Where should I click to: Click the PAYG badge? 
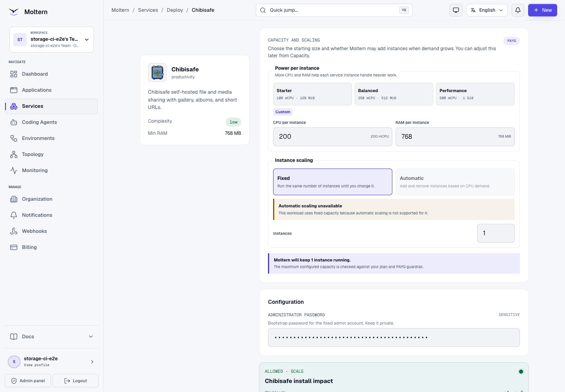(x=512, y=41)
